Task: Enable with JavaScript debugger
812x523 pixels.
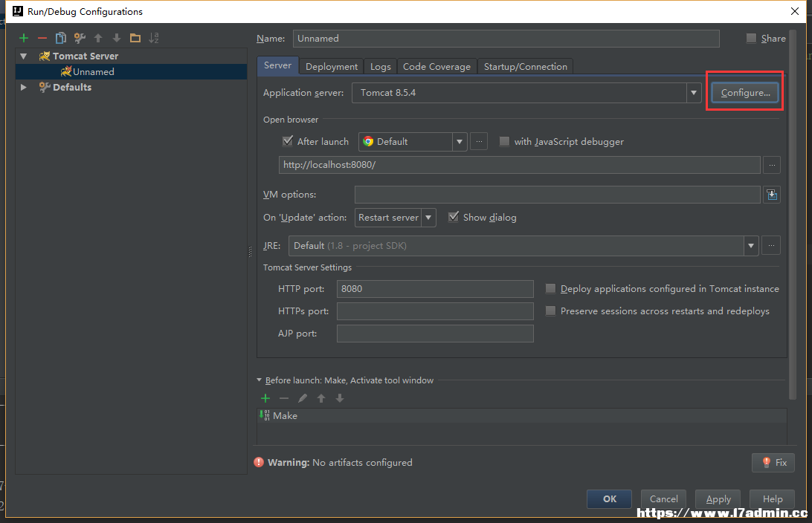Action: [504, 142]
